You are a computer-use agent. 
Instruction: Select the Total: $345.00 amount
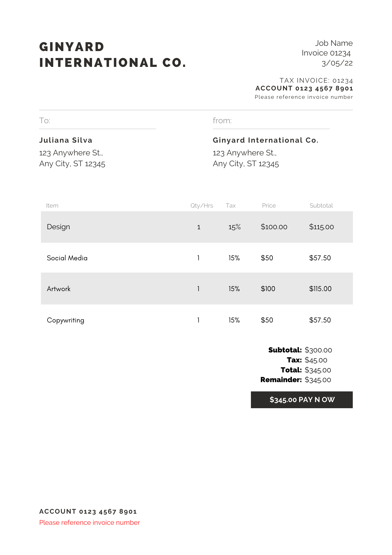318,370
